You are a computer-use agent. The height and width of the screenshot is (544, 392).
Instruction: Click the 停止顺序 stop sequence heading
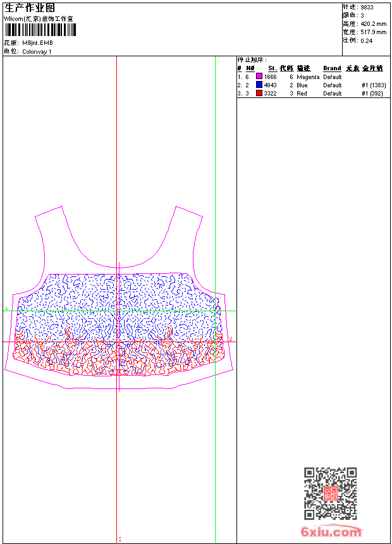point(252,60)
